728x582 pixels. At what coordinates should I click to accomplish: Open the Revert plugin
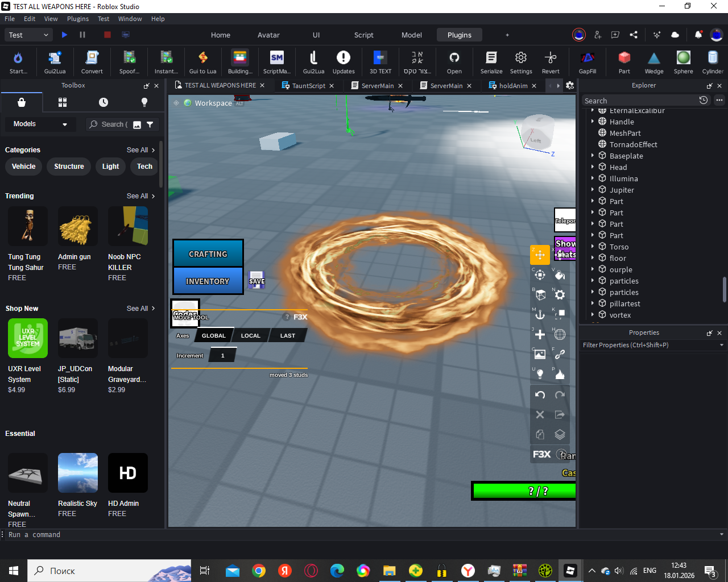(551, 62)
